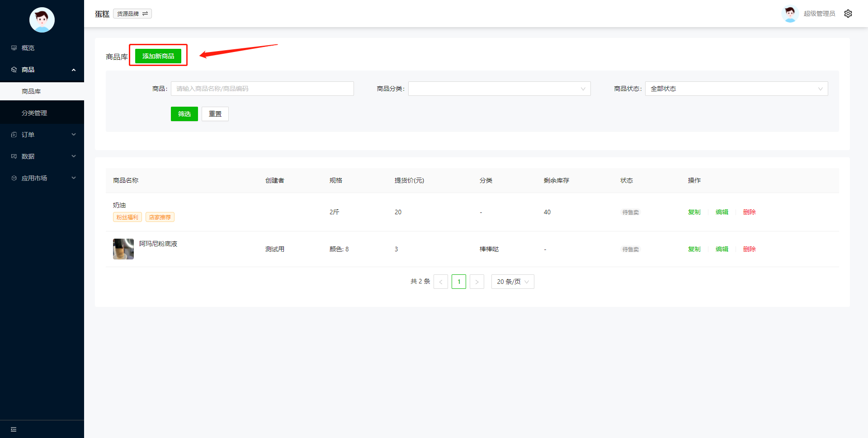Open the 20 条/页 page size selector
868x438 pixels.
pyautogui.click(x=513, y=282)
